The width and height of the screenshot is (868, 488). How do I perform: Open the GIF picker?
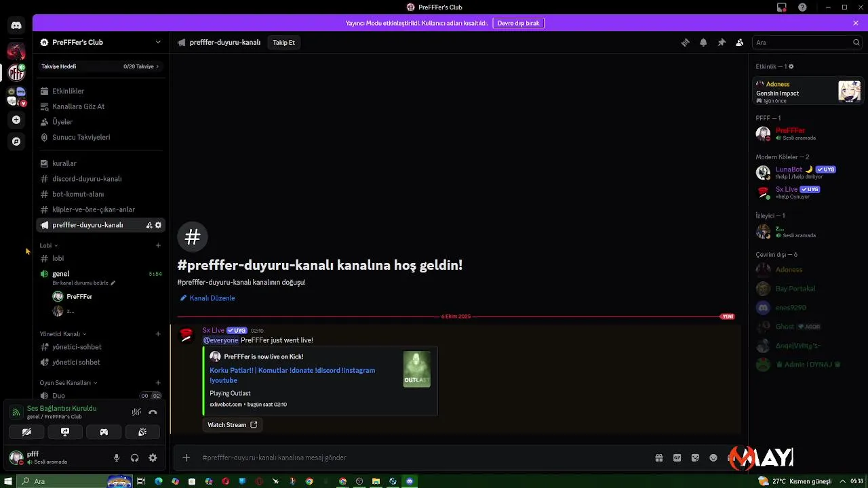[x=677, y=457]
